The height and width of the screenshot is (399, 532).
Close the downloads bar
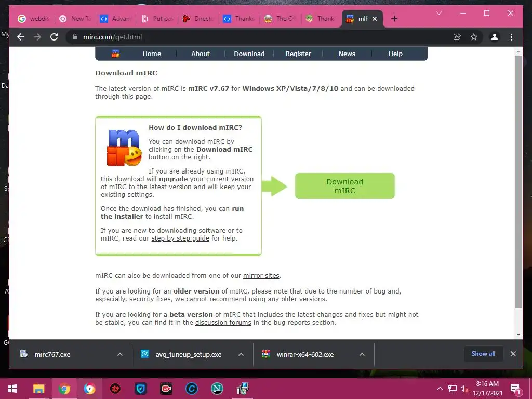pyautogui.click(x=513, y=353)
